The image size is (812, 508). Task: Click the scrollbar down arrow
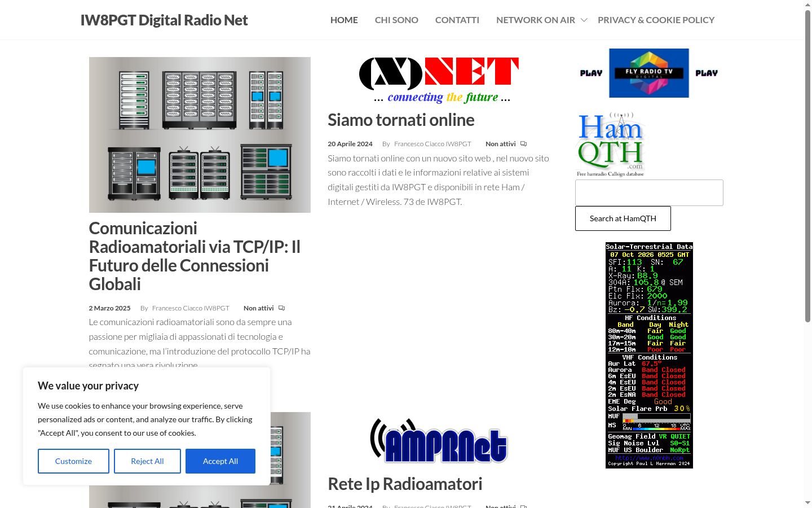click(807, 502)
